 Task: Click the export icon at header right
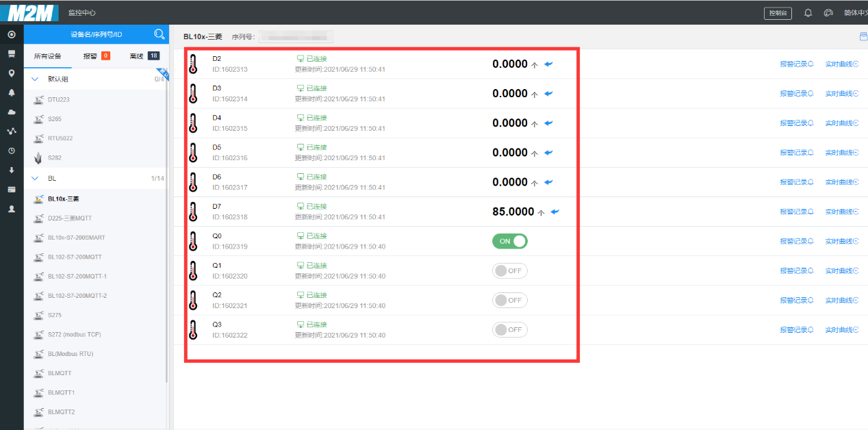pyautogui.click(x=863, y=36)
